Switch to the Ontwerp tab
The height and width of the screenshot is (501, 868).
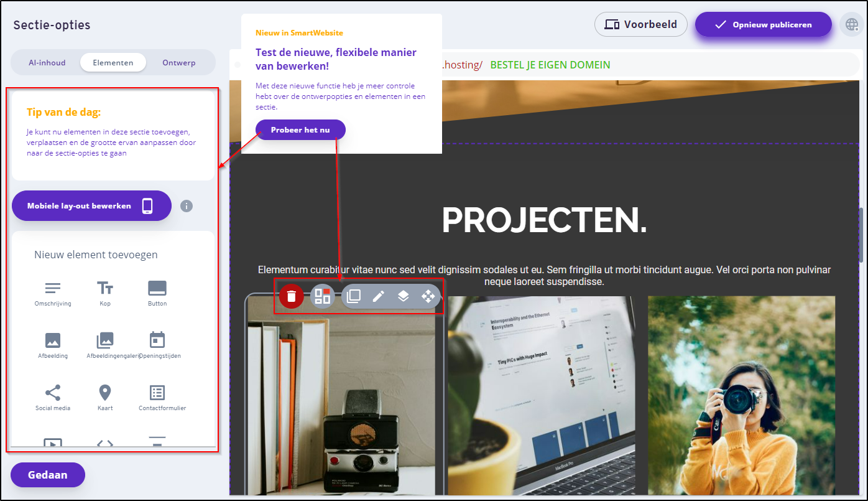[179, 63]
